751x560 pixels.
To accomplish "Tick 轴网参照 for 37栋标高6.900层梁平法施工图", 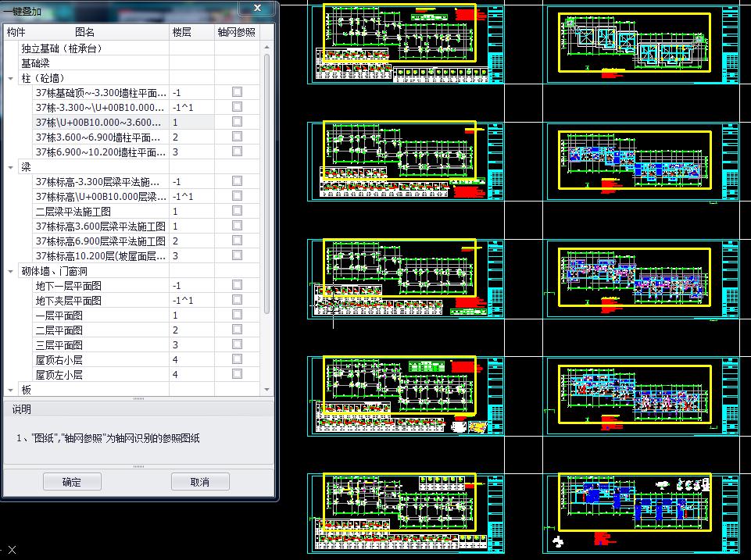I will pos(237,241).
